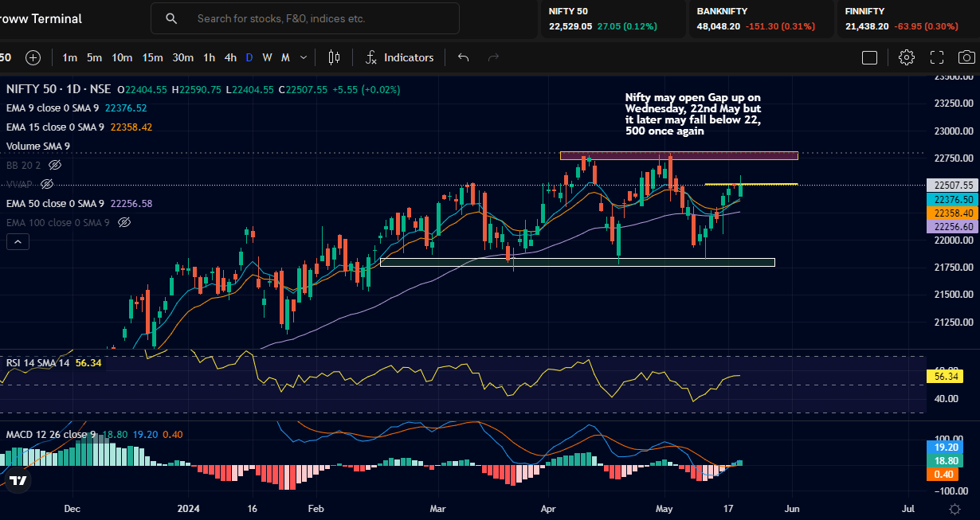Click the search magnifier icon
The height and width of the screenshot is (520, 980).
[x=171, y=18]
